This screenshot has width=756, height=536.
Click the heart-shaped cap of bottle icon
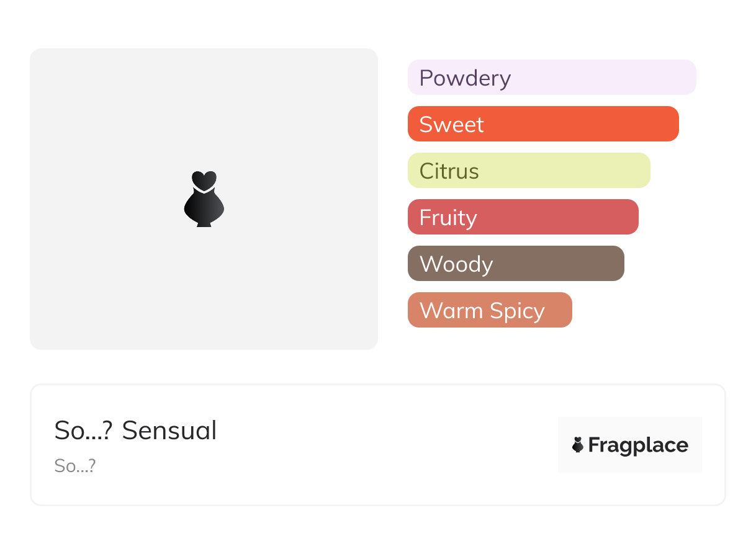tap(204, 179)
